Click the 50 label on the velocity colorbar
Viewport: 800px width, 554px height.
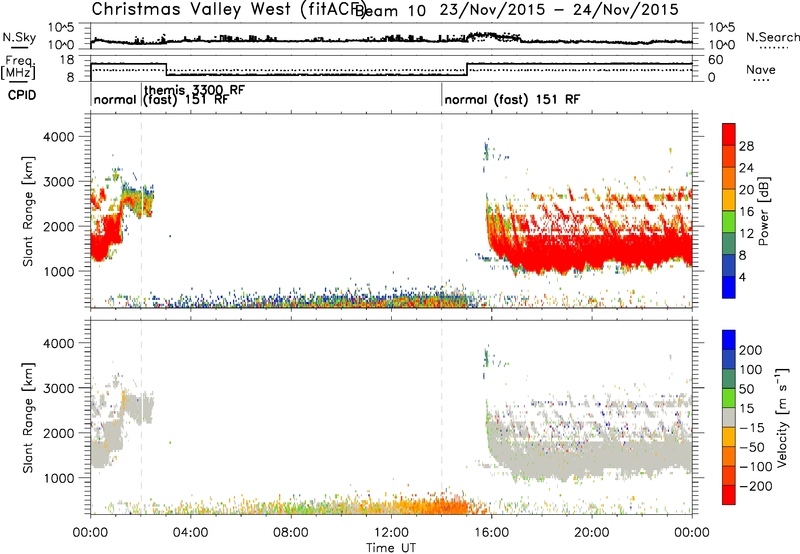[747, 389]
